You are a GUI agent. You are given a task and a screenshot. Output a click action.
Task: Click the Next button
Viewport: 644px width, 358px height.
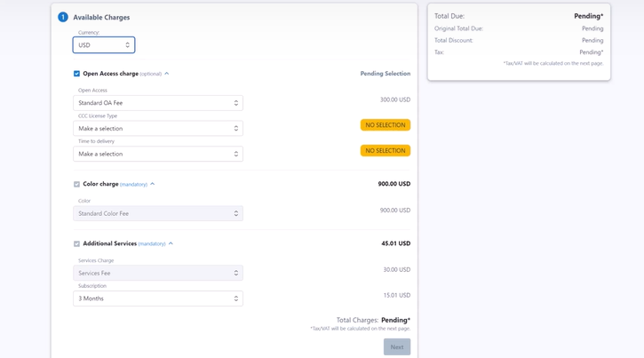pos(397,347)
